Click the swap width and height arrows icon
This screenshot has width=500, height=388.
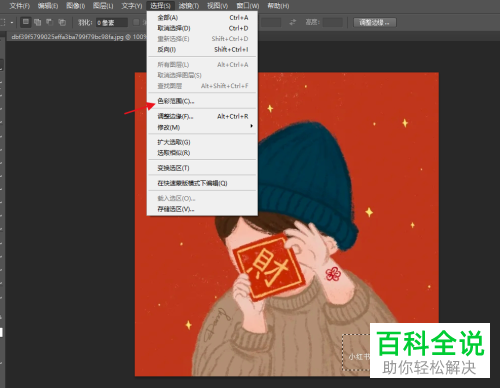[x=292, y=22]
